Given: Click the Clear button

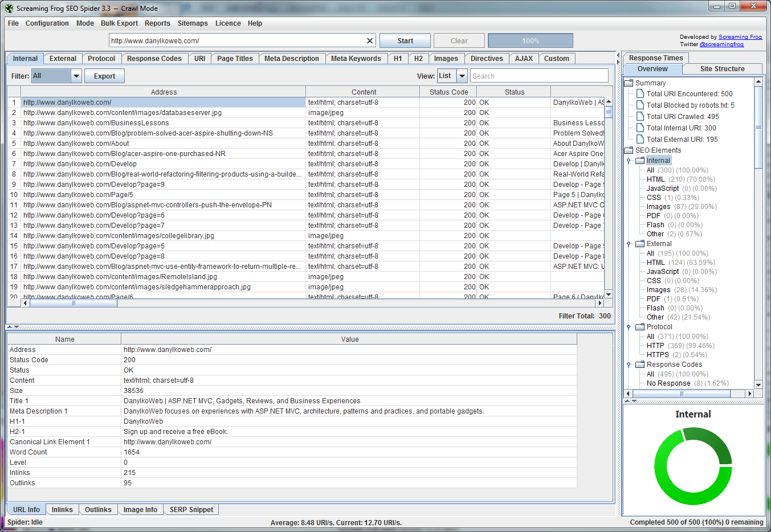Looking at the screenshot, I should tap(459, 41).
